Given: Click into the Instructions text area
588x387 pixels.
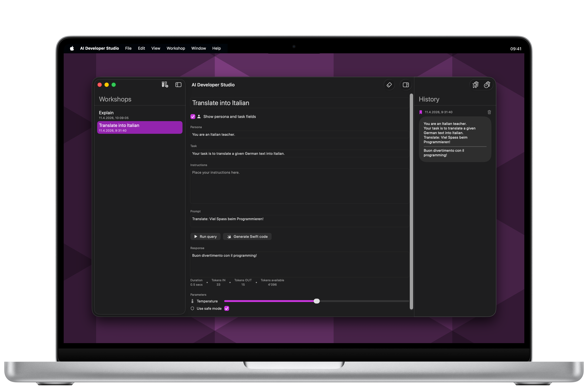Looking at the screenshot, I should pos(299,186).
